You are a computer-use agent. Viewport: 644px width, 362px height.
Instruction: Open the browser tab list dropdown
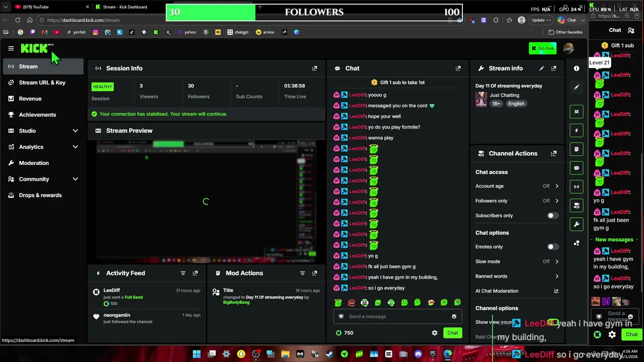(6, 7)
